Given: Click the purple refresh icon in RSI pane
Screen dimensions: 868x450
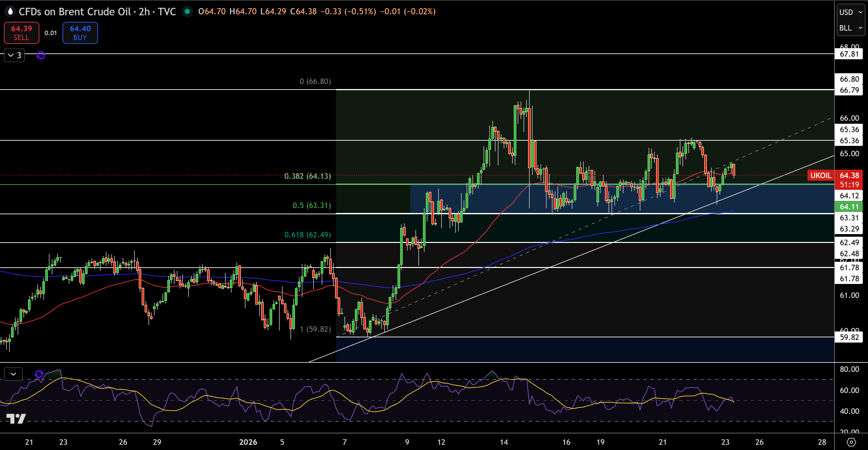Looking at the screenshot, I should (x=39, y=374).
